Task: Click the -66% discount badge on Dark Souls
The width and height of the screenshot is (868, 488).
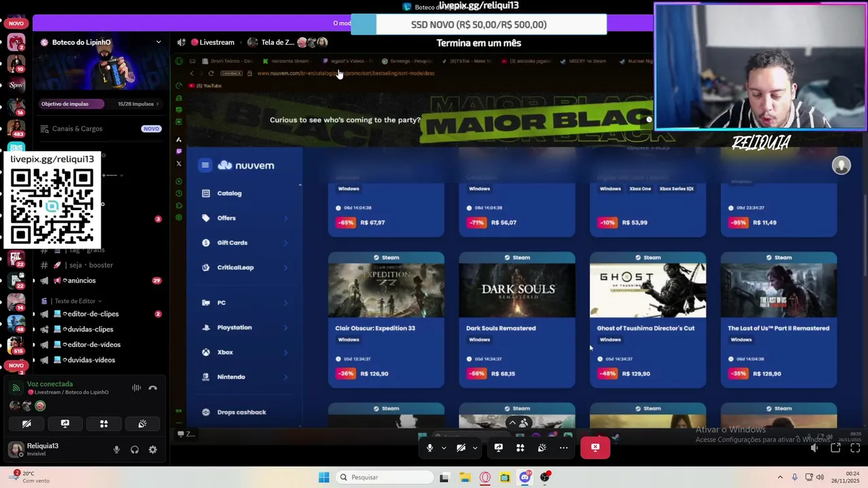Action: pos(477,373)
